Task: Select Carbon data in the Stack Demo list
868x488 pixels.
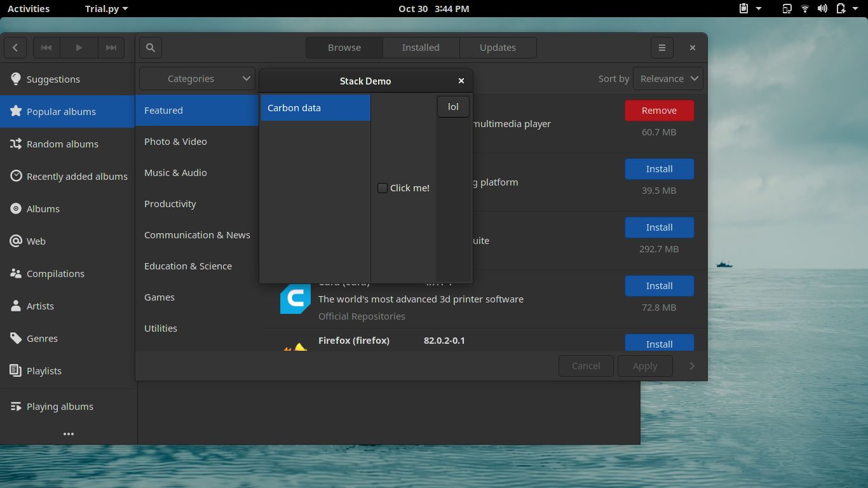Action: point(315,107)
